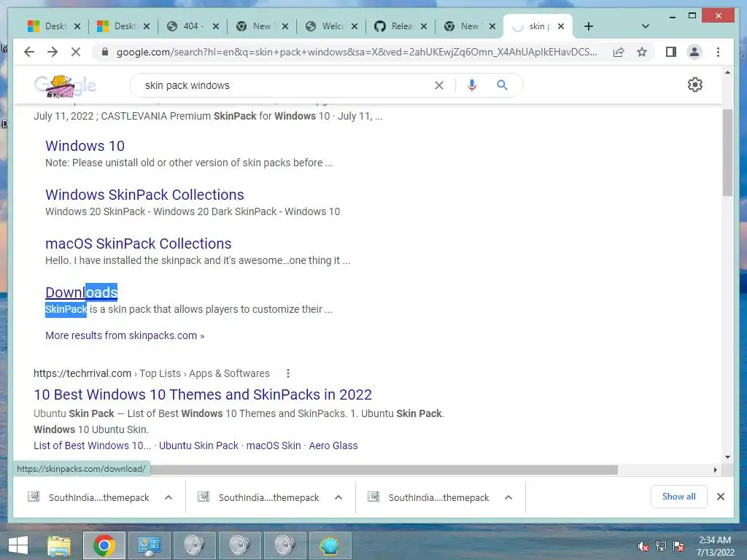Open tab search dropdown

click(645, 26)
